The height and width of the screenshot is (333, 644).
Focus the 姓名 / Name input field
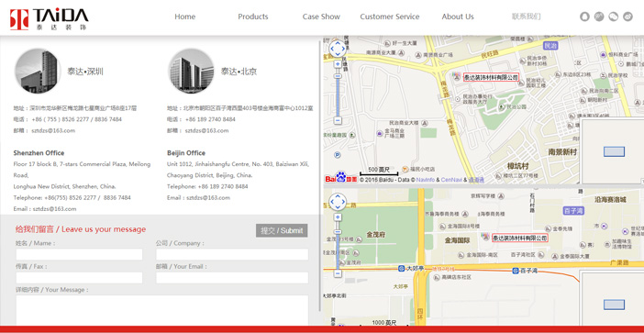pyautogui.click(x=79, y=254)
